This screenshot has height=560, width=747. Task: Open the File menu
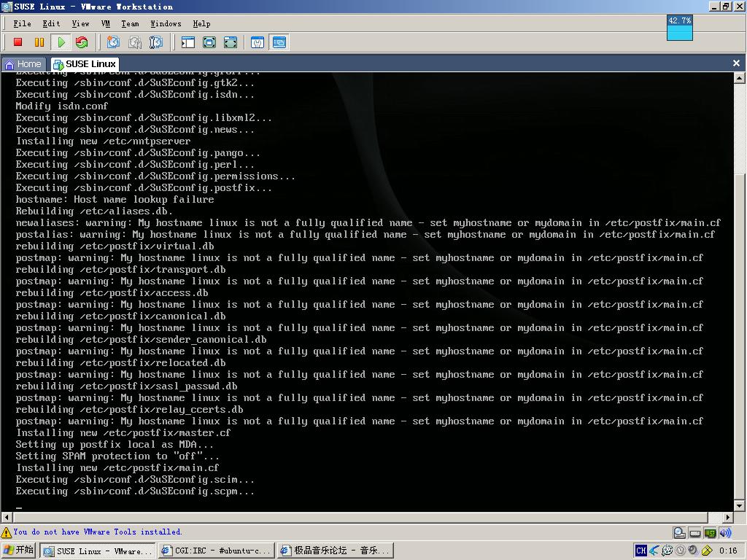22,23
